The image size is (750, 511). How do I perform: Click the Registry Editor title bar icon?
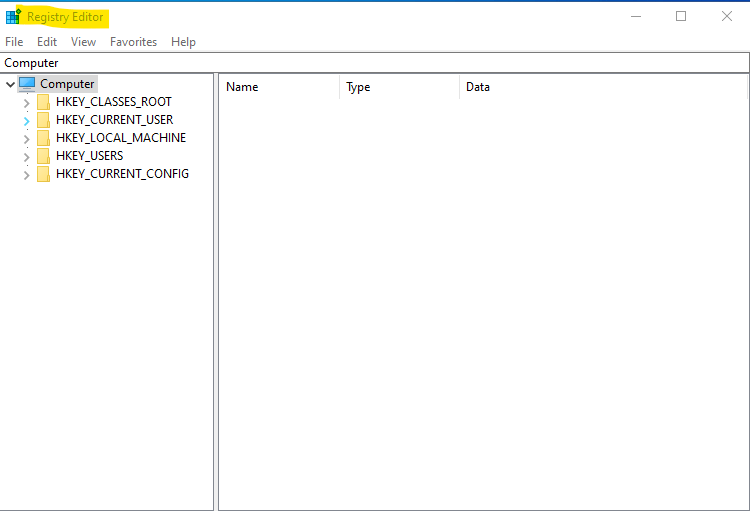(13, 17)
